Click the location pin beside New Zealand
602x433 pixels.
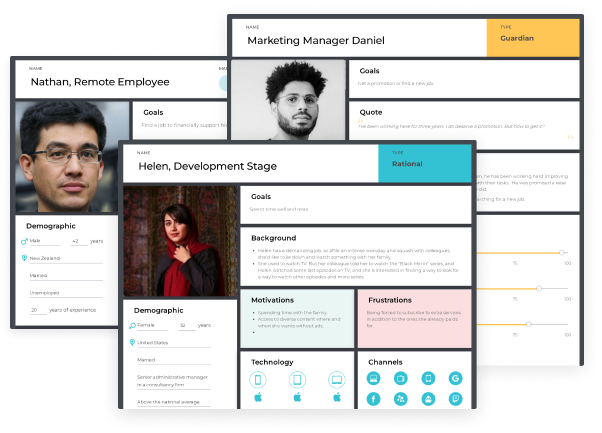[x=24, y=258]
